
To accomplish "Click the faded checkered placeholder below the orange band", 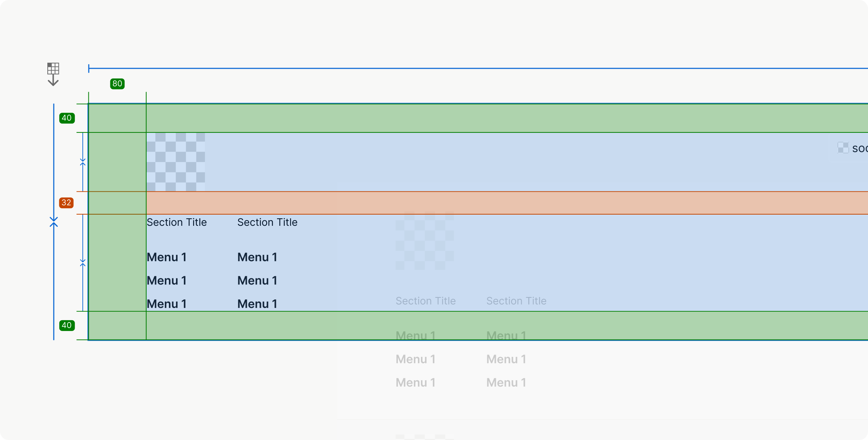I will 425,241.
